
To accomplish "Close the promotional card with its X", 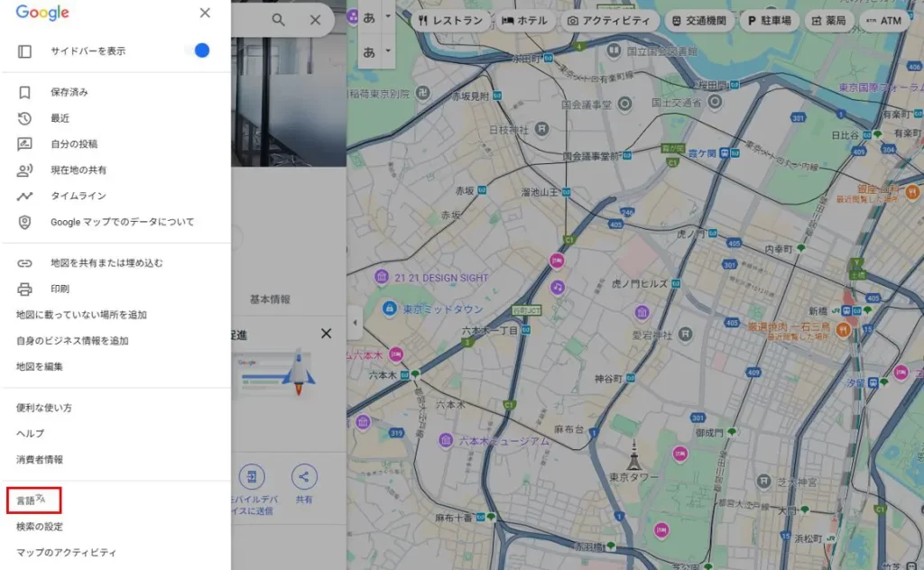I will 326,333.
